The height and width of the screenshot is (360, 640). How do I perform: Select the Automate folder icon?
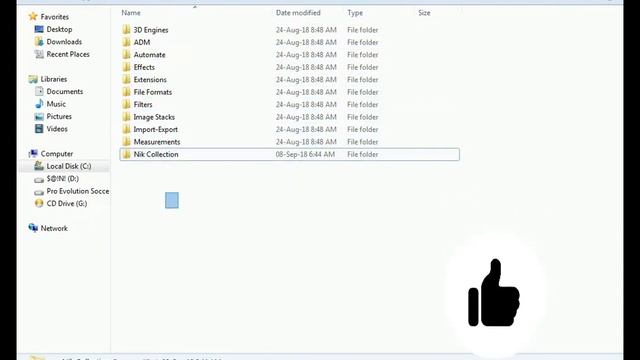[126, 55]
